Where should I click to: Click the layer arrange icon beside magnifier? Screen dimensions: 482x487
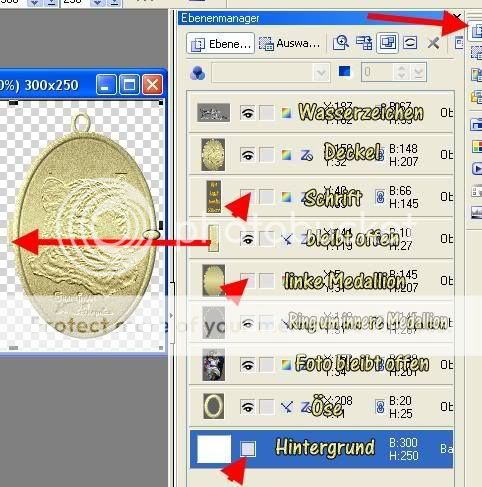tap(364, 43)
